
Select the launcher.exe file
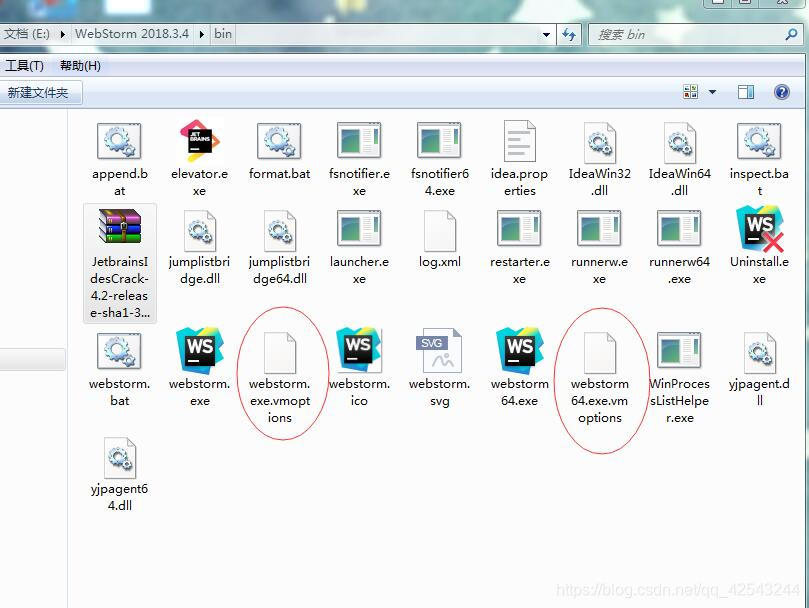pos(359,248)
